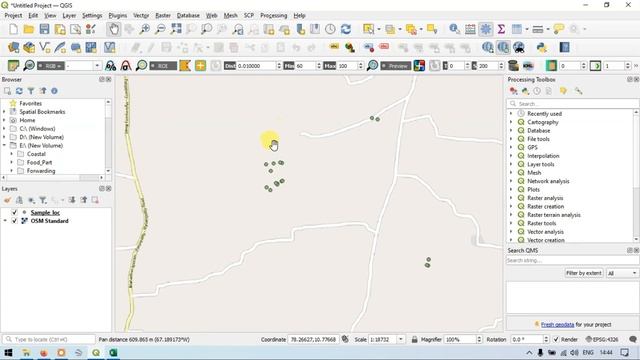Screen dimensions: 640x360
Task: Expand the Spatial Bookmarks node
Action: tap(4, 112)
